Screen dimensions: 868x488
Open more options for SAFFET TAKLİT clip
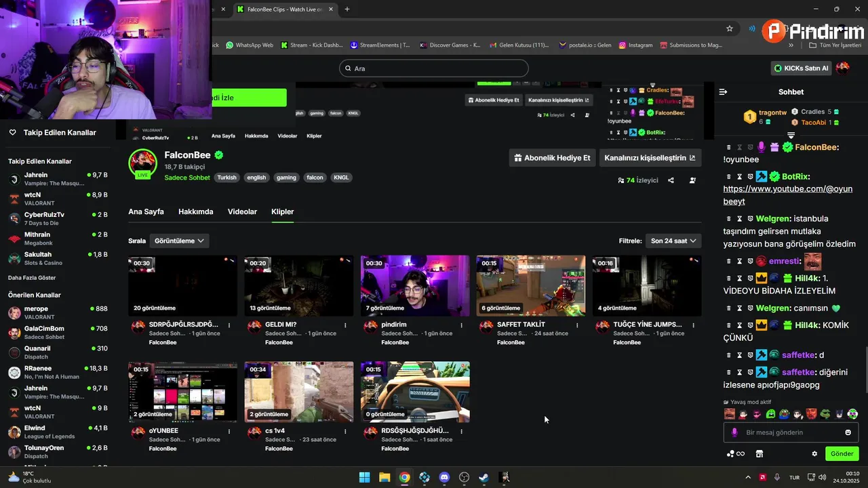point(577,325)
